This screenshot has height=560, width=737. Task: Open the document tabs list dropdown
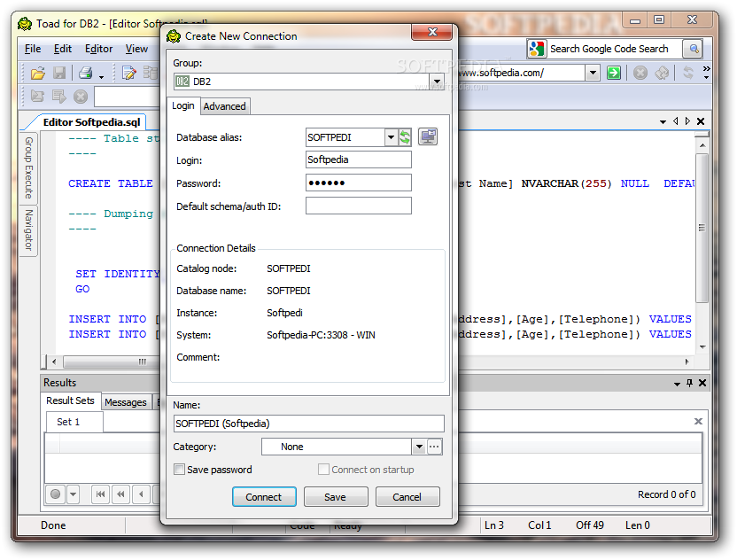pos(663,121)
